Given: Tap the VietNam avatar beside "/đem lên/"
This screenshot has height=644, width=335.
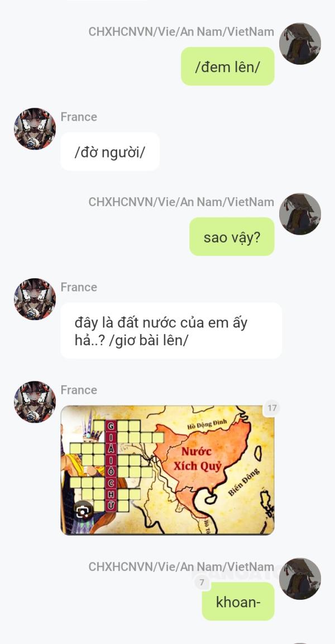Looking at the screenshot, I should pos(300,44).
